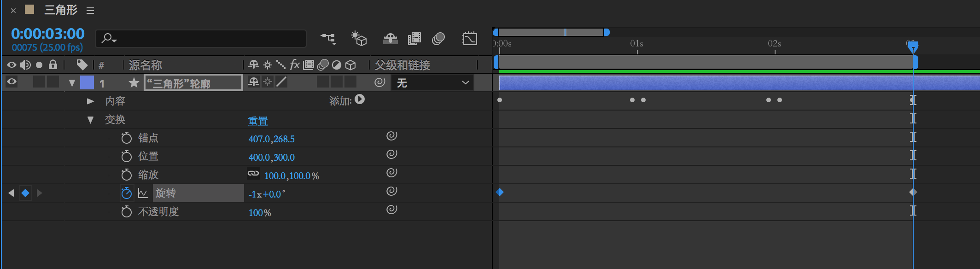Toggle Draft 3D mode icon

point(359,39)
